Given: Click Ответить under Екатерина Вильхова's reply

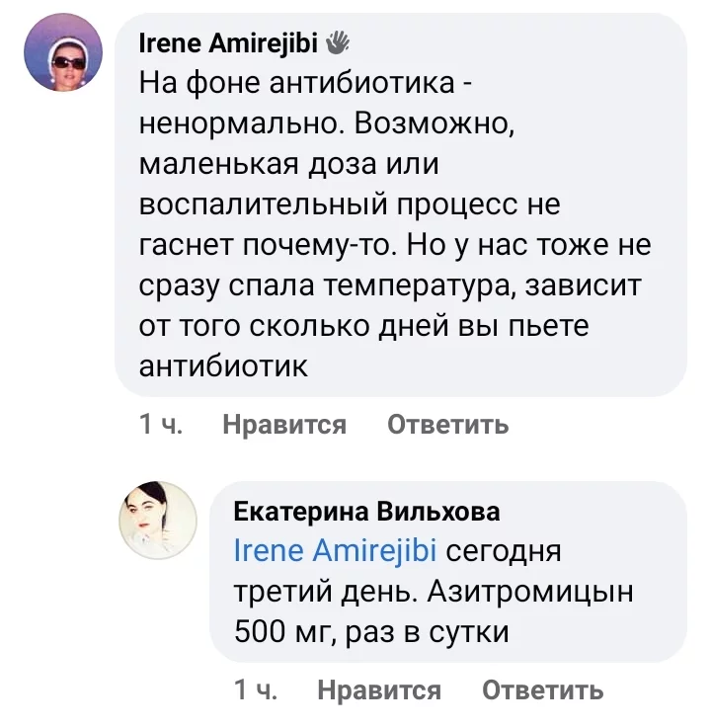Looking at the screenshot, I should coord(542,689).
